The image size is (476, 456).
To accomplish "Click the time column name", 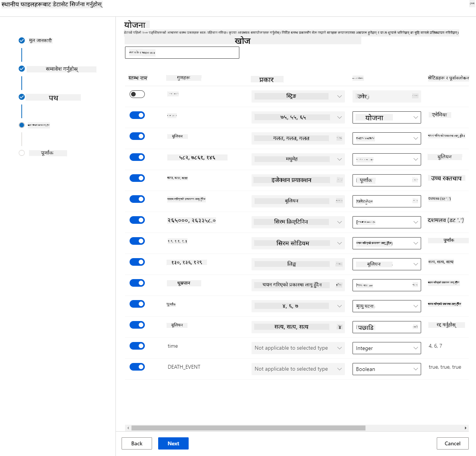I will [x=173, y=346].
